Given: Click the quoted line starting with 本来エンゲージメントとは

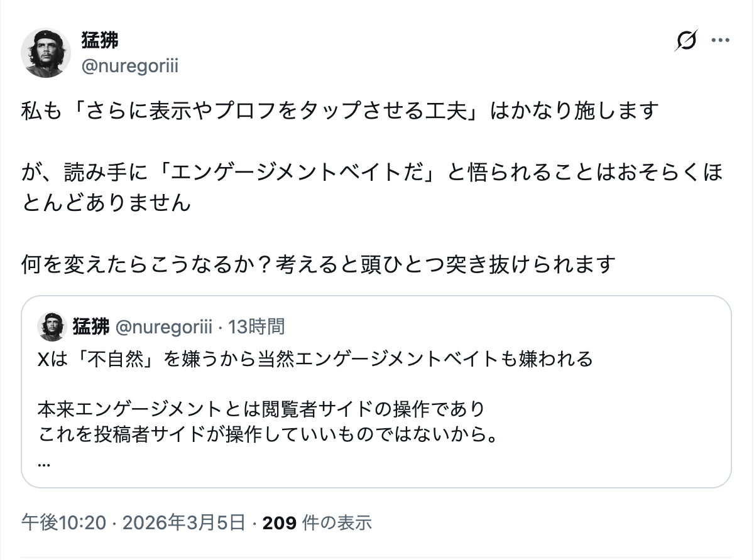Looking at the screenshot, I should click(261, 409).
